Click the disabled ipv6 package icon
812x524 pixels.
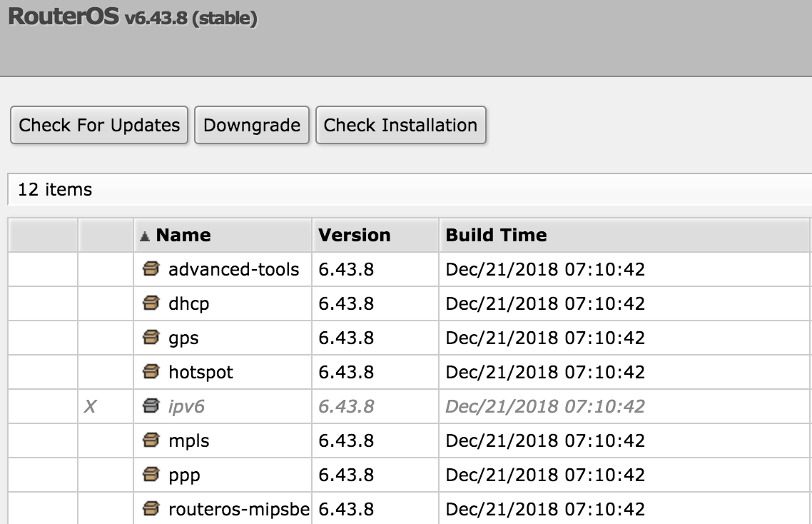click(151, 406)
